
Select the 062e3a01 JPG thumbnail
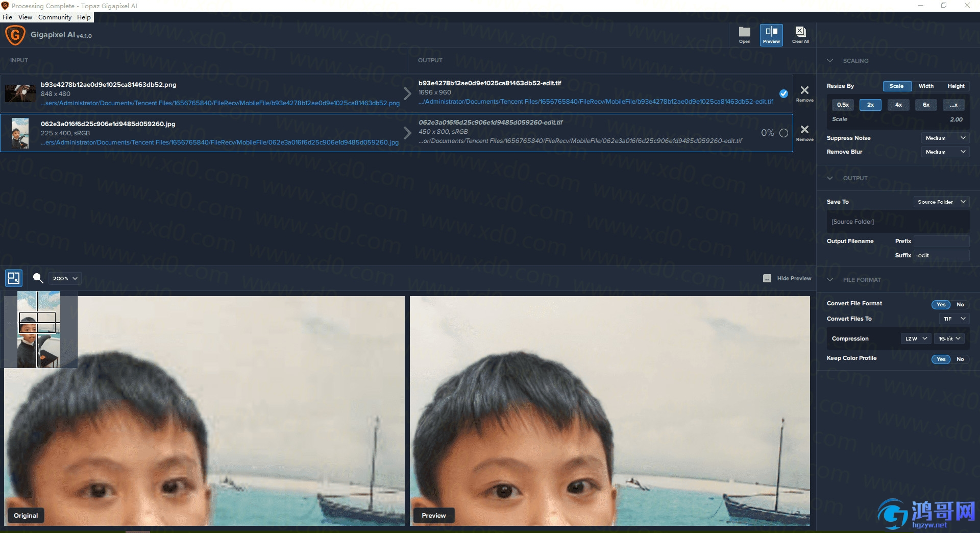[x=20, y=133]
